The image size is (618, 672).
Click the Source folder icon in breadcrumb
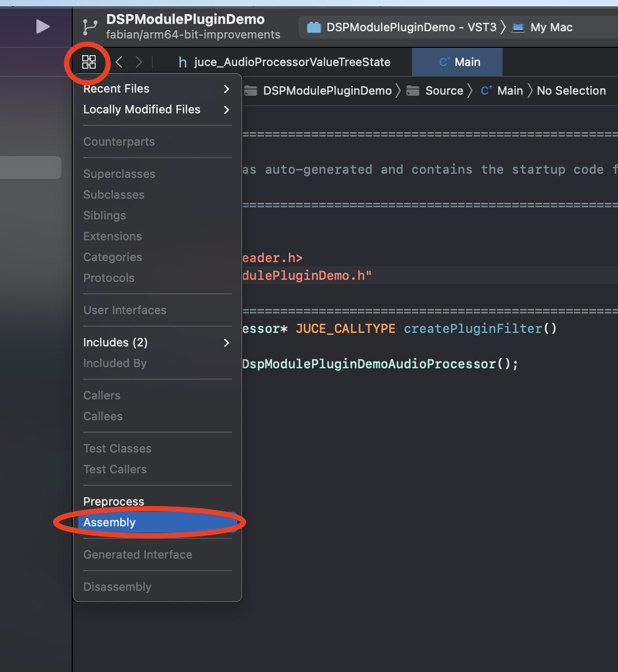point(413,91)
